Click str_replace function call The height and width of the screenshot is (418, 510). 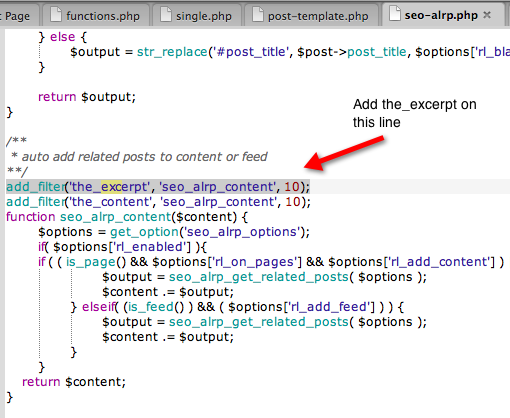click(172, 52)
